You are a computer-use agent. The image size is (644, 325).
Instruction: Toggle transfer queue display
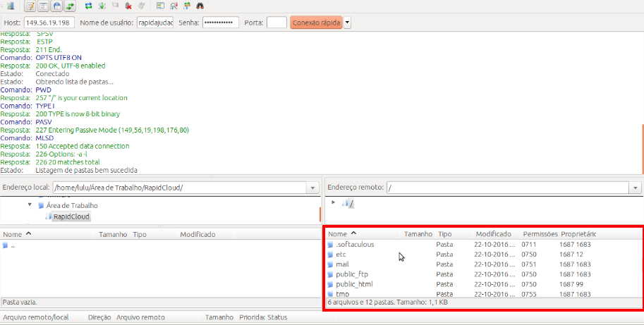point(70,6)
